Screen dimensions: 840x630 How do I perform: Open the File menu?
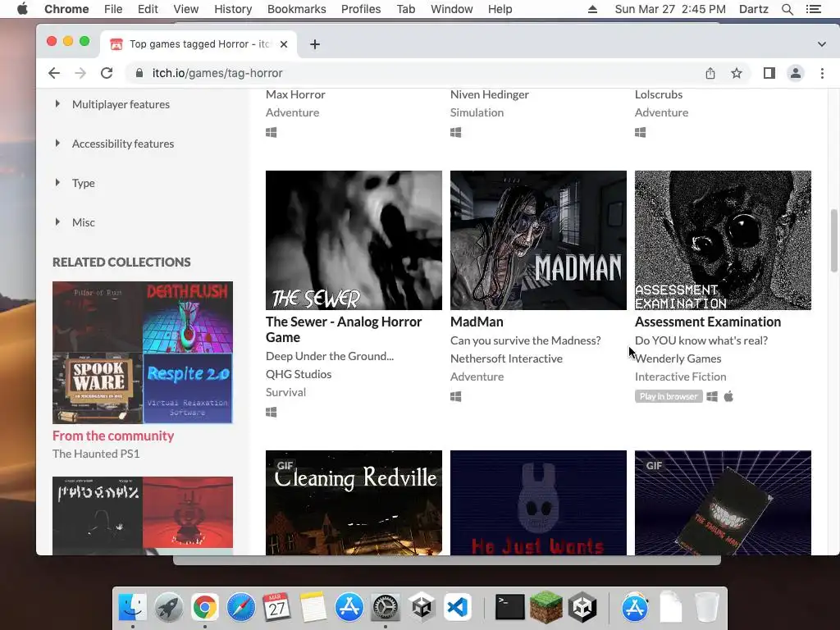pyautogui.click(x=113, y=9)
